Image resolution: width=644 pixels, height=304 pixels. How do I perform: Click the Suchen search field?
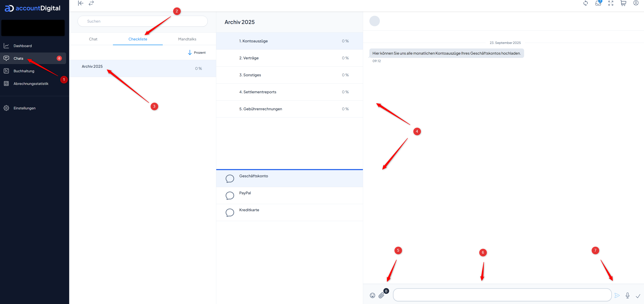pos(142,21)
